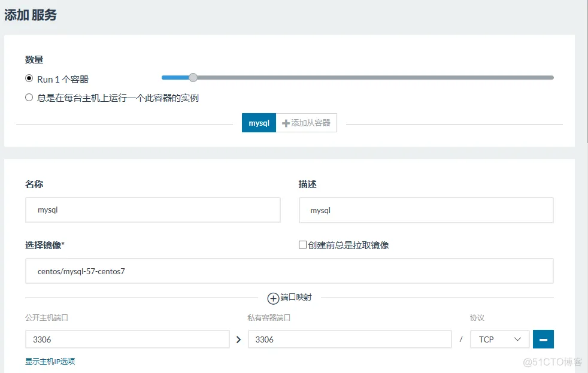The image size is (588, 373).
Task: Open the TCP protocol dropdown
Action: [500, 339]
